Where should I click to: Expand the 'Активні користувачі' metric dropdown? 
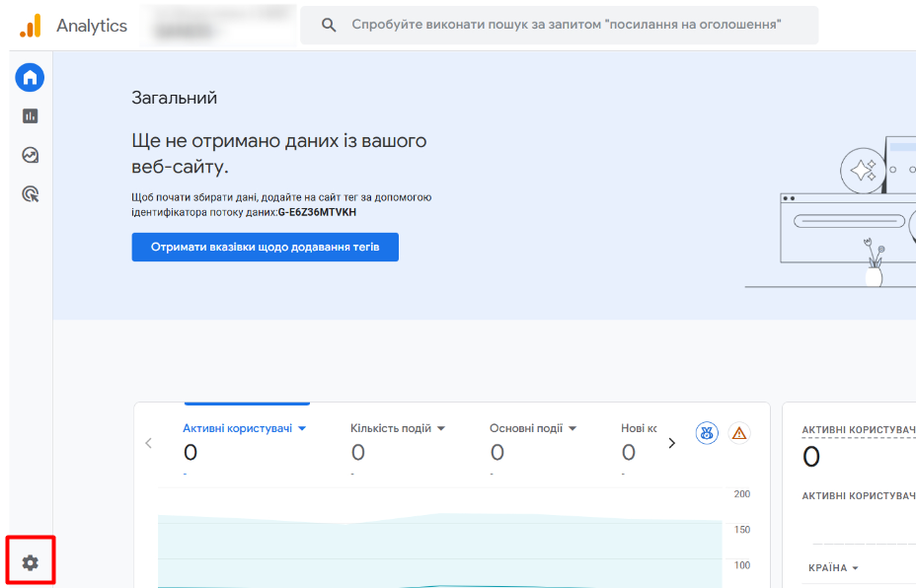[302, 428]
